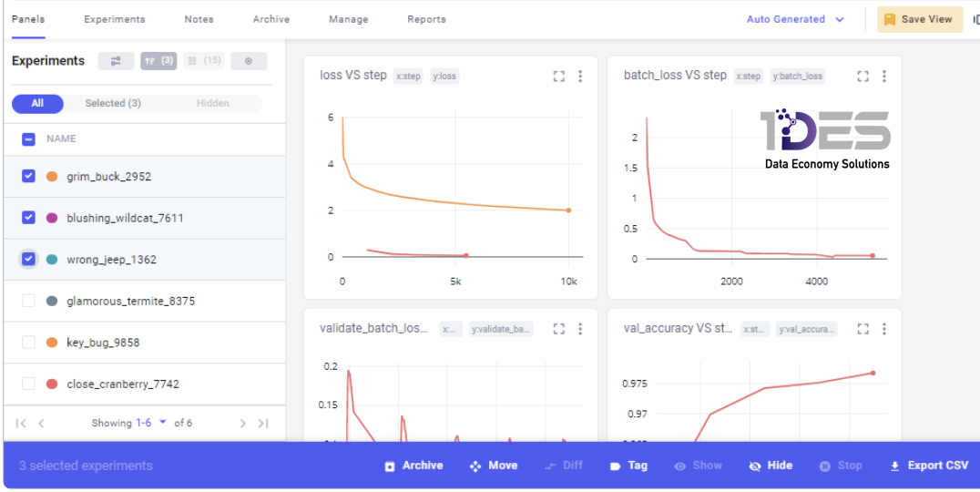This screenshot has width=980, height=492.
Task: Click the magenta color dot of blushing_wildcat_7611
Action: coord(52,218)
